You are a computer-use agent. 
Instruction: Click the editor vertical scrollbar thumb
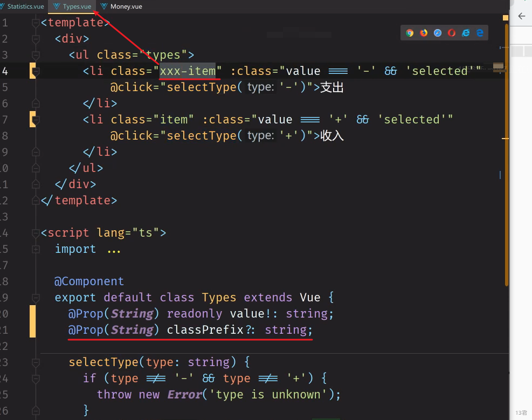tap(507, 154)
